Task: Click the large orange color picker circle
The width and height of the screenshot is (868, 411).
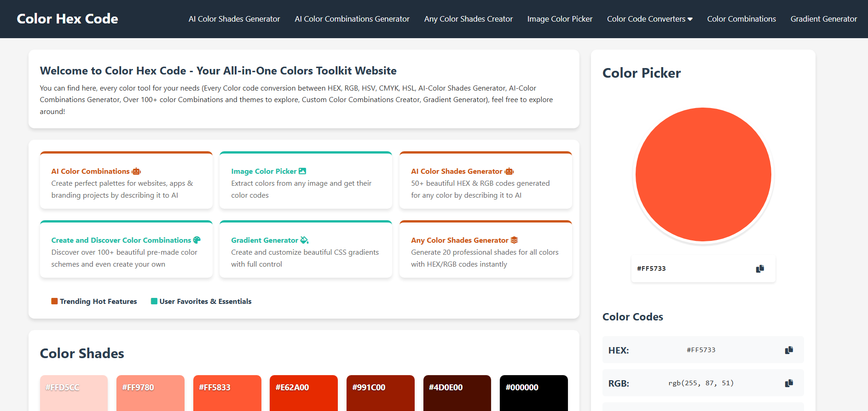Action: [x=703, y=175]
